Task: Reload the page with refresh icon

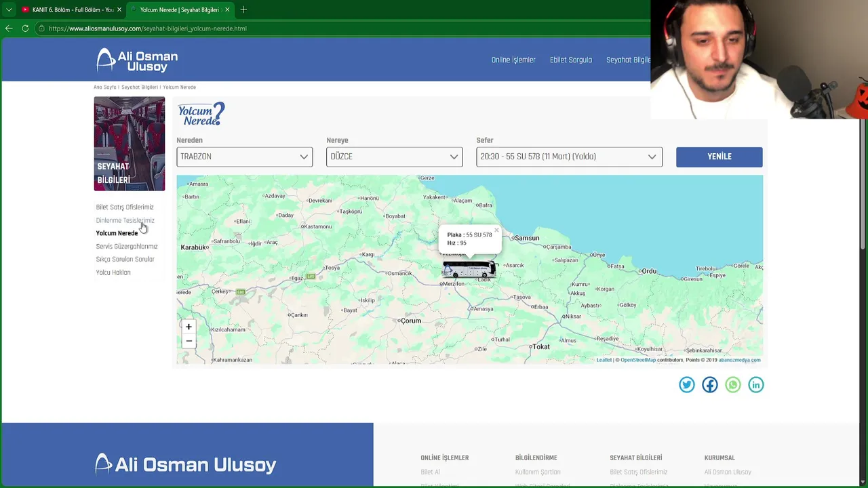Action: 25,28
